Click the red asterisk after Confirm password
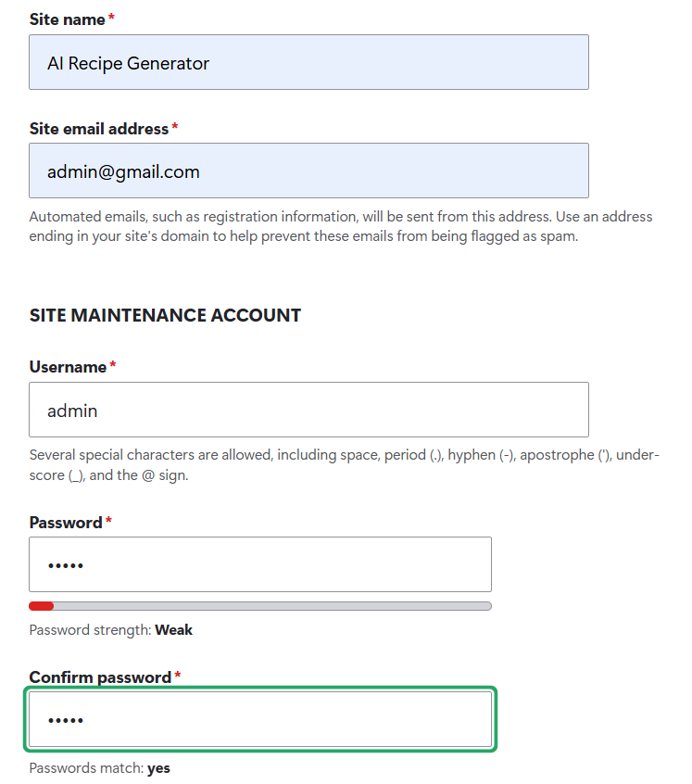This screenshot has width=692, height=784. (177, 675)
